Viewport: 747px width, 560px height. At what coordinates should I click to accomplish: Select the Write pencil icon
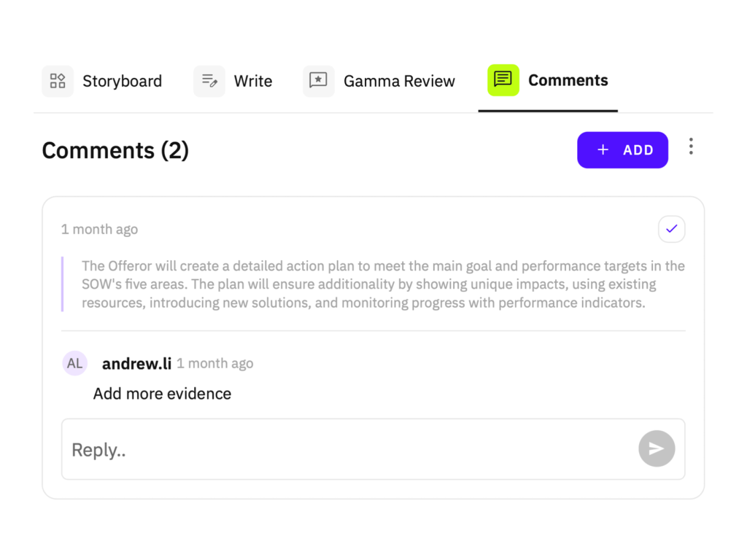pos(209,81)
